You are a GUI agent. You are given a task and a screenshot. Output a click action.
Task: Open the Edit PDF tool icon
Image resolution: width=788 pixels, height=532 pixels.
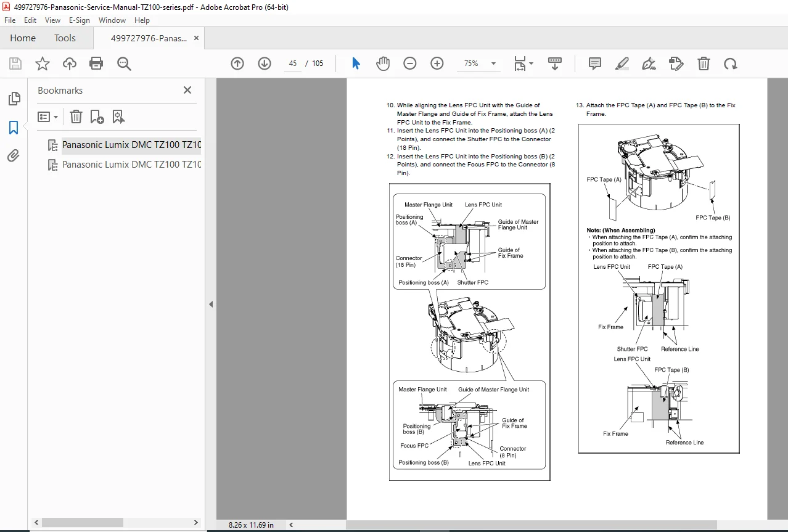pos(676,63)
